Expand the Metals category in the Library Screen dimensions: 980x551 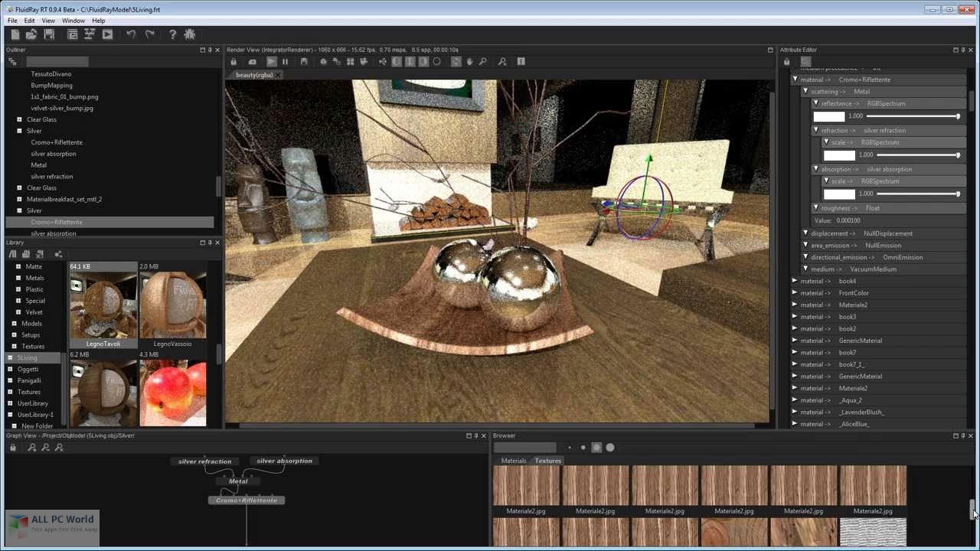coord(18,278)
